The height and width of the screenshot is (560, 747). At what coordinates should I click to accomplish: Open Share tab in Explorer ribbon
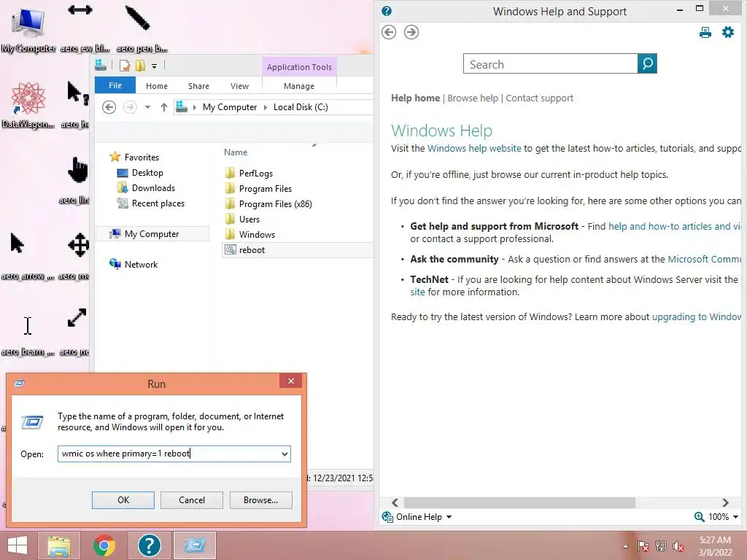click(198, 86)
